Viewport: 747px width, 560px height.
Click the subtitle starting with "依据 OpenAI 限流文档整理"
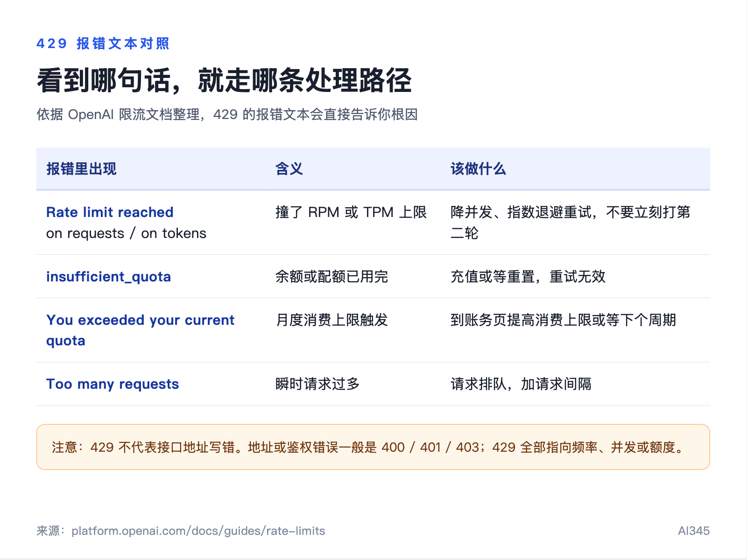pos(227,114)
